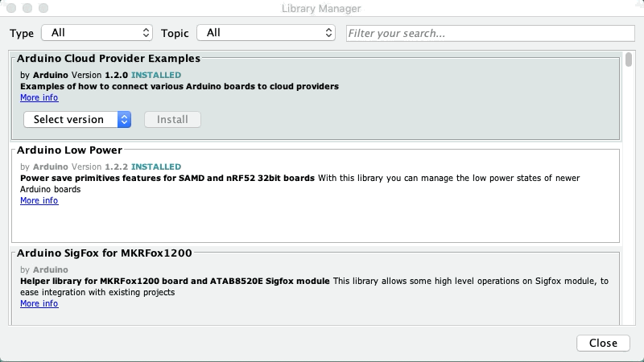The height and width of the screenshot is (362, 644).
Task: Click the Close button
Action: point(603,343)
